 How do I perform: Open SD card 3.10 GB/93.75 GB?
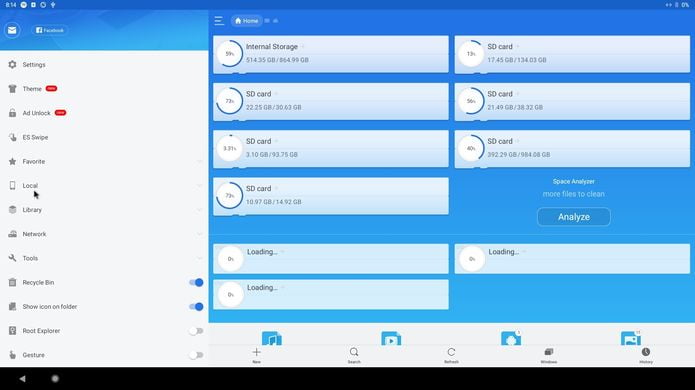pos(331,149)
